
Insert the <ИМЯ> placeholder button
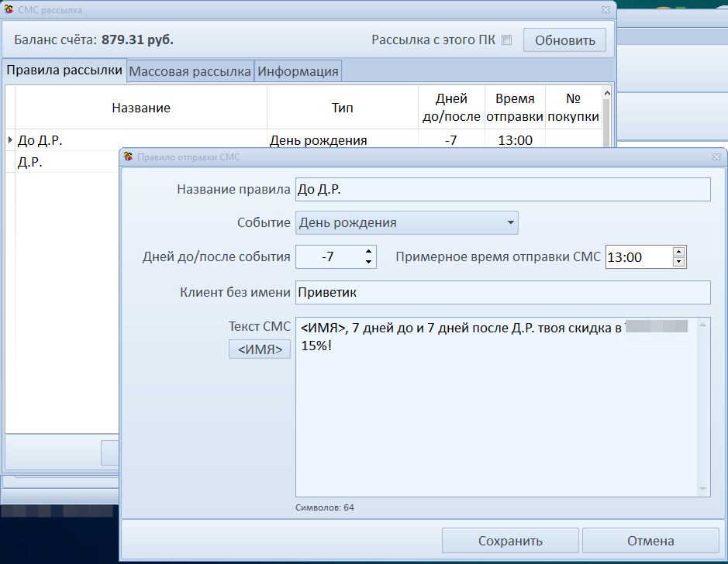point(260,349)
